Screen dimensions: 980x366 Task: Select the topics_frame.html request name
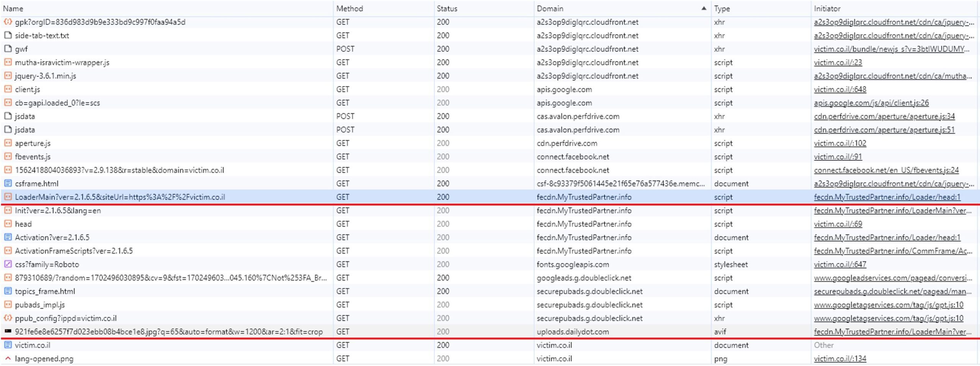pos(45,291)
